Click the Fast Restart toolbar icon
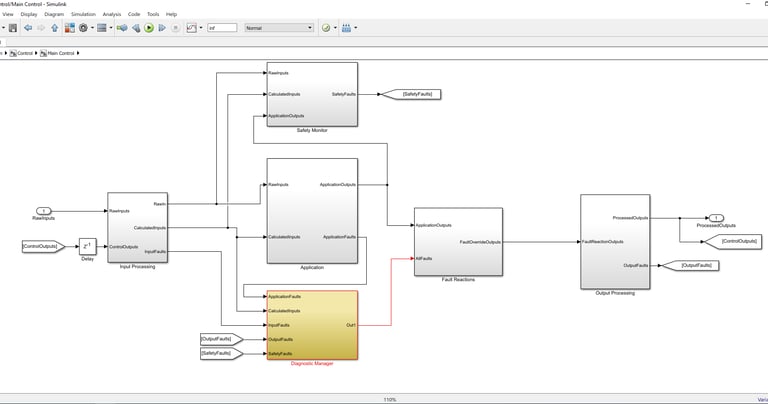Image resolution: width=768 pixels, height=404 pixels. pyautogui.click(x=122, y=28)
